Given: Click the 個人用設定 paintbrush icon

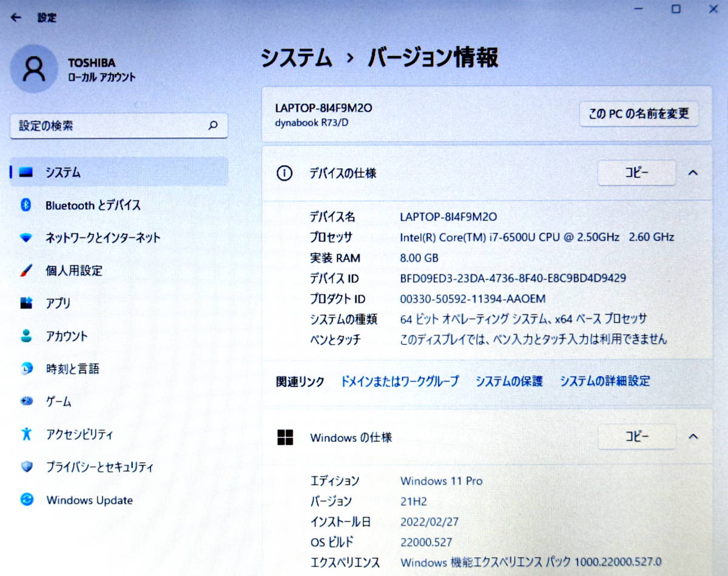Looking at the screenshot, I should tap(26, 270).
